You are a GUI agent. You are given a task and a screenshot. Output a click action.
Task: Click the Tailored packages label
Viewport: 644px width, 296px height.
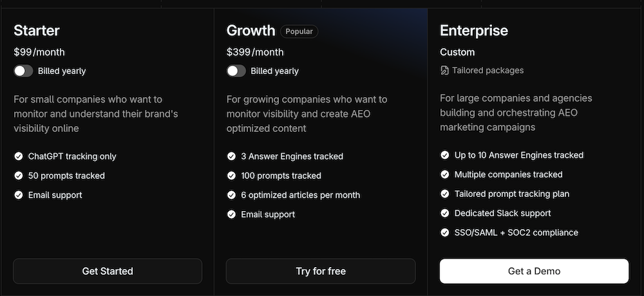(x=488, y=70)
